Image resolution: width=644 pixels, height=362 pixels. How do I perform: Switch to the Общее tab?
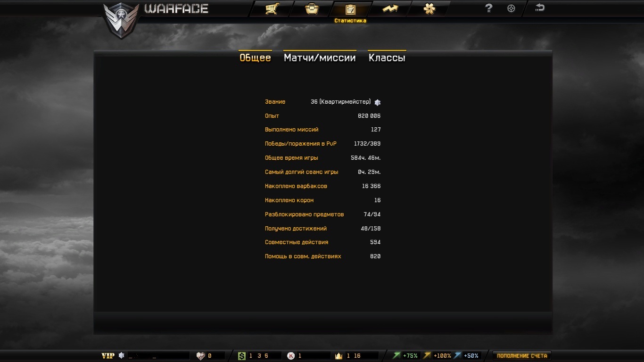255,58
